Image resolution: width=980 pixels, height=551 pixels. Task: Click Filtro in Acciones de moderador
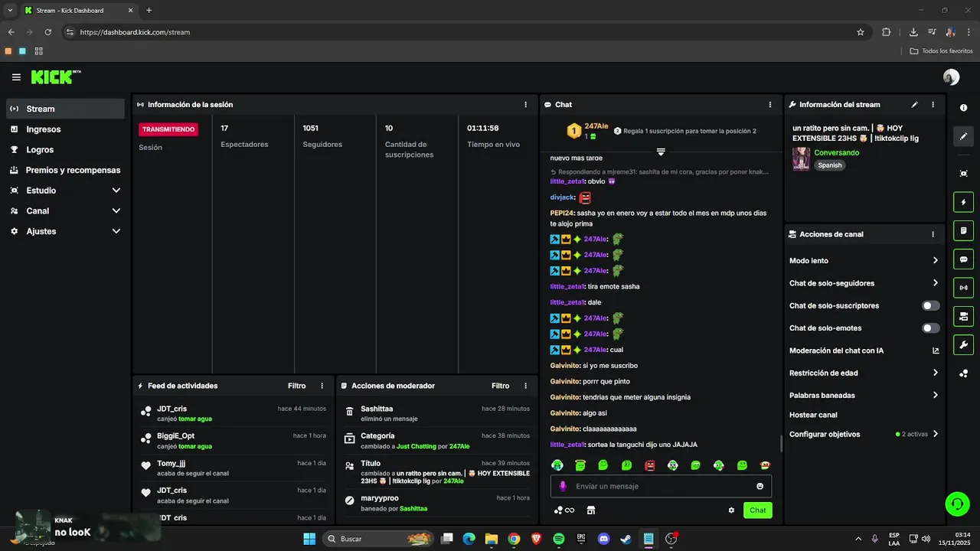501,386
